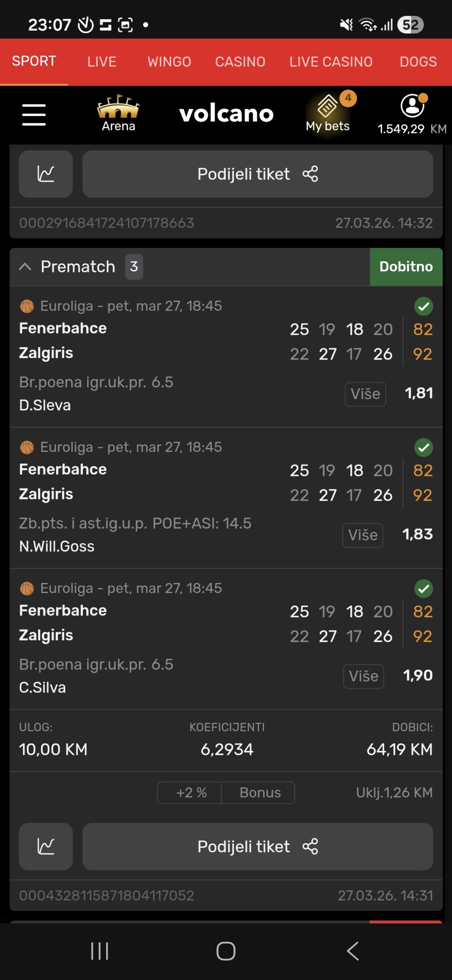
Task: Go to the CASINO tab
Action: (x=240, y=62)
